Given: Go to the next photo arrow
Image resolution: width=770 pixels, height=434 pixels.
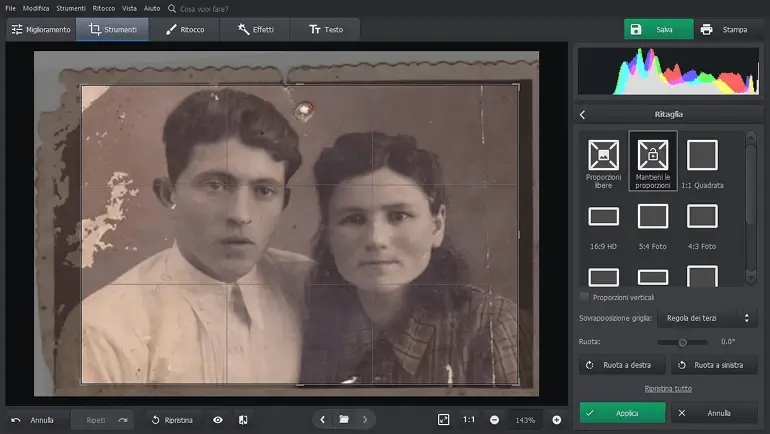Looking at the screenshot, I should coord(365,419).
